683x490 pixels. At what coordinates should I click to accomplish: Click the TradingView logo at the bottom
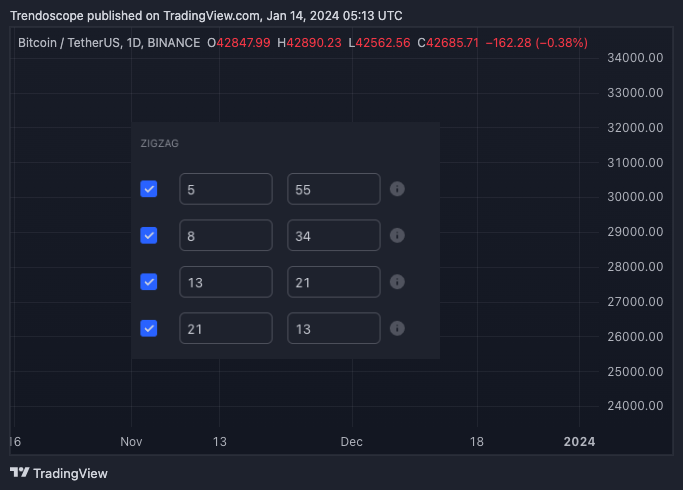pos(59,473)
